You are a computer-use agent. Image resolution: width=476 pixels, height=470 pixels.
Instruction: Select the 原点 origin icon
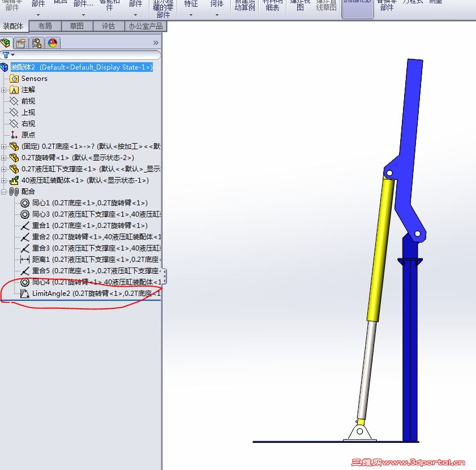click(14, 135)
